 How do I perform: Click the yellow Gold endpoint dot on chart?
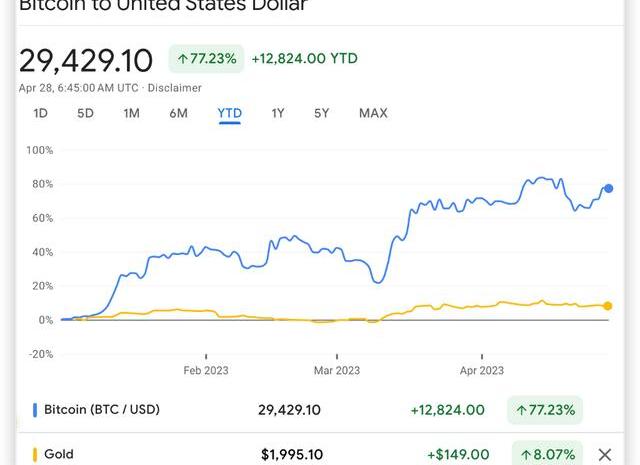[607, 306]
